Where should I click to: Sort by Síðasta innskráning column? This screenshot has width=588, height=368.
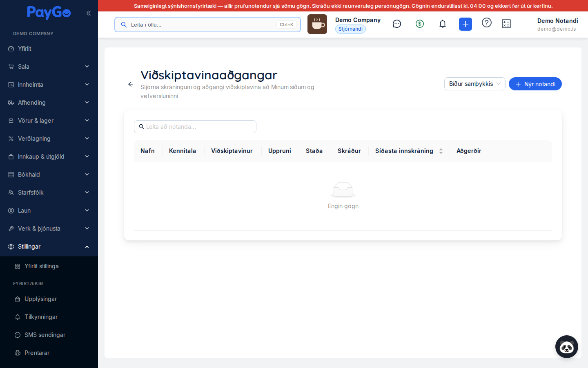409,151
